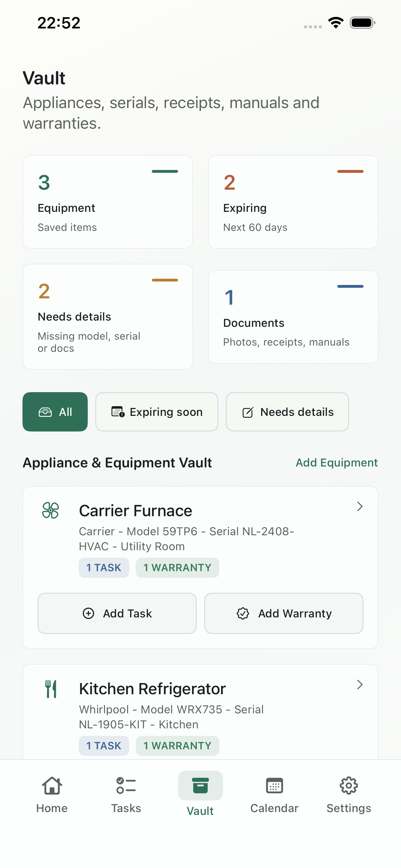The height and width of the screenshot is (868, 401).
Task: Click 'Photos, receipts, manuals' label
Action: tap(286, 342)
